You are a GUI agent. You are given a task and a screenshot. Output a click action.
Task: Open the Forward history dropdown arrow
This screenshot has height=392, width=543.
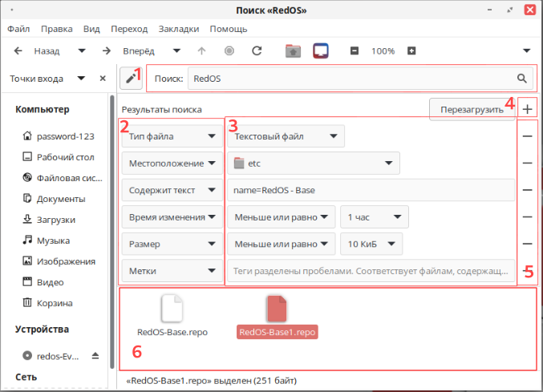click(177, 51)
